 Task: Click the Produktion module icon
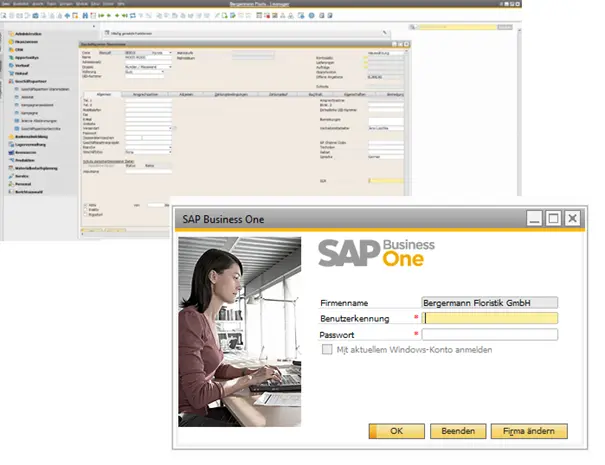[11, 161]
